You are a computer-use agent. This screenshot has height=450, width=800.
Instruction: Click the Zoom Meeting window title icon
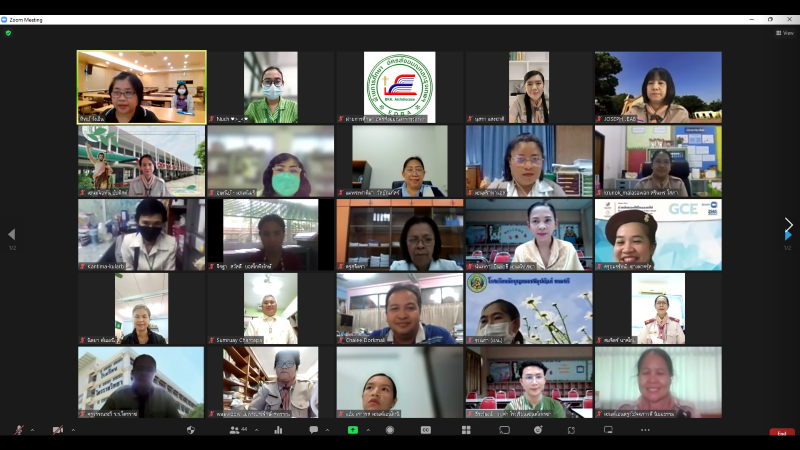4,20
